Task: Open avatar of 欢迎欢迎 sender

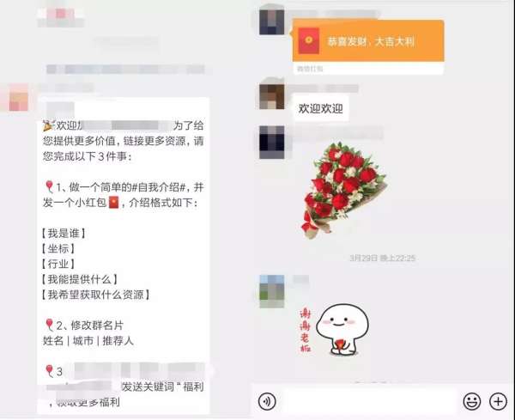Action: 271,96
